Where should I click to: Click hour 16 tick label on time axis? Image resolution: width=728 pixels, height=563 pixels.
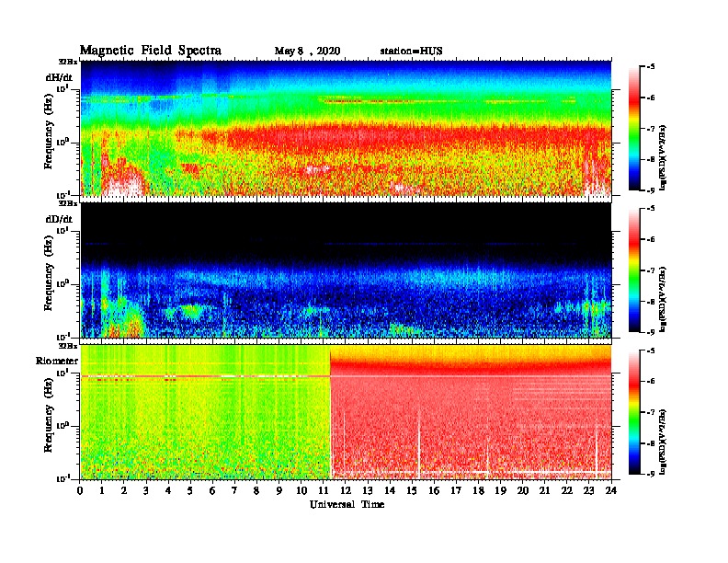434,490
